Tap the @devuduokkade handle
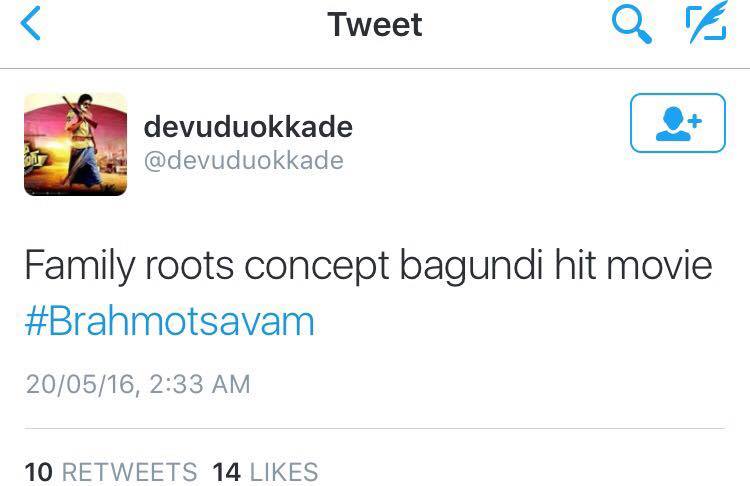Image resolution: width=750 pixels, height=486 pixels. pos(243,160)
